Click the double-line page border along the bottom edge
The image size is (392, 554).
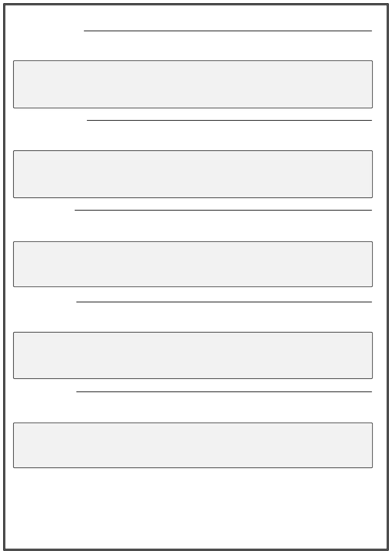pos(196,549)
